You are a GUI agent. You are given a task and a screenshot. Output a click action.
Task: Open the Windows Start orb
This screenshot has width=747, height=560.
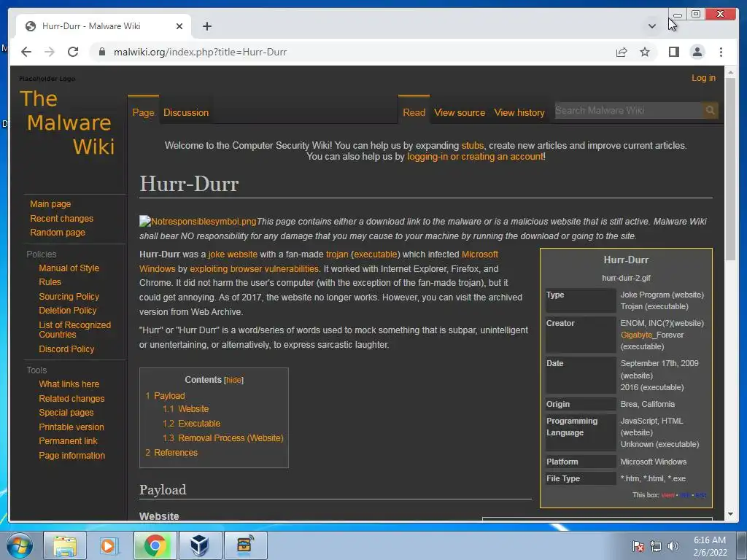(x=19, y=545)
